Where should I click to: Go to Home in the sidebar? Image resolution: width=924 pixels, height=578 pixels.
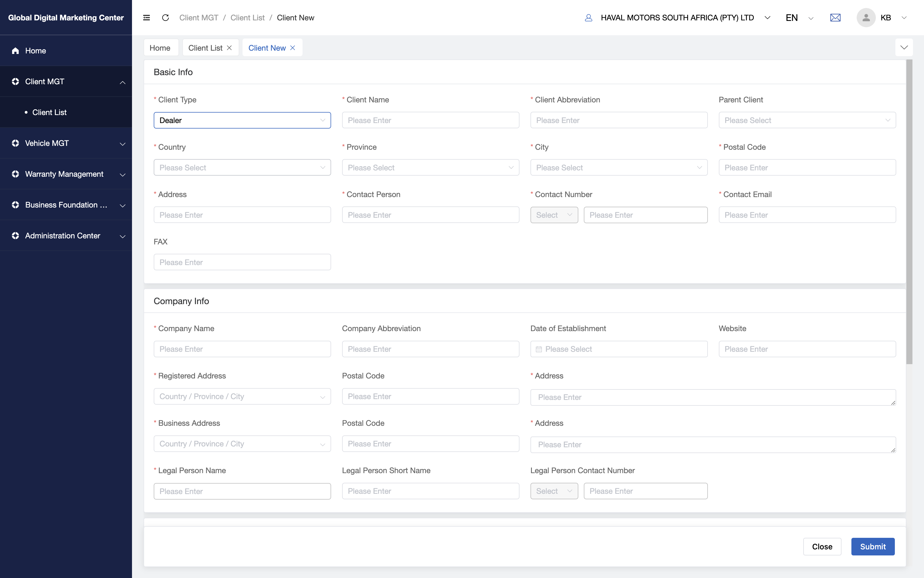(66, 51)
